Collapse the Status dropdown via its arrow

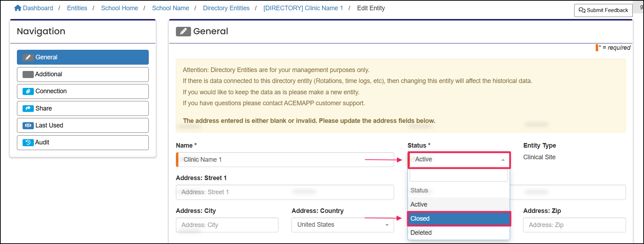(x=503, y=160)
